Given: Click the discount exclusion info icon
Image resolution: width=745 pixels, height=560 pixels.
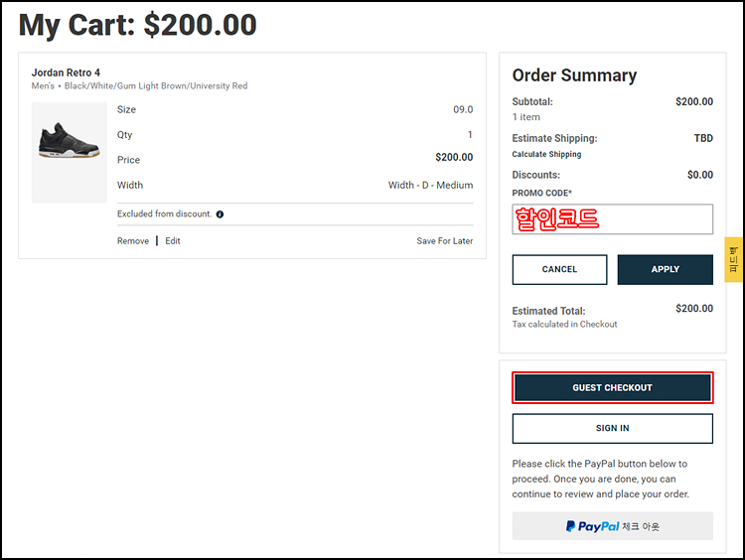Looking at the screenshot, I should pyautogui.click(x=220, y=214).
